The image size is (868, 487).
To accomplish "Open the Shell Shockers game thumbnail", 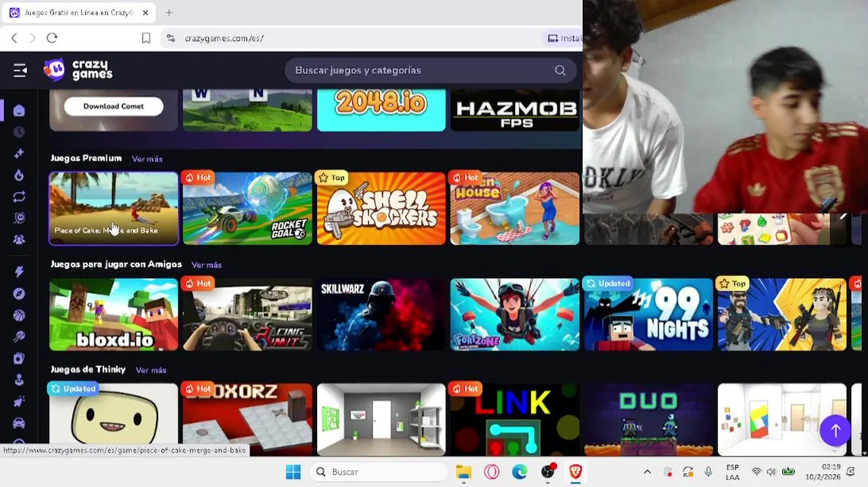I will click(x=381, y=208).
